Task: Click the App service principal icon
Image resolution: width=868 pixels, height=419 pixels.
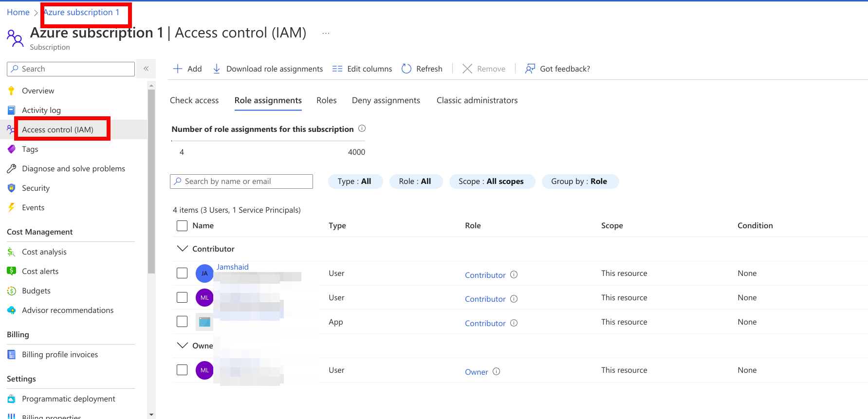Action: coord(204,322)
